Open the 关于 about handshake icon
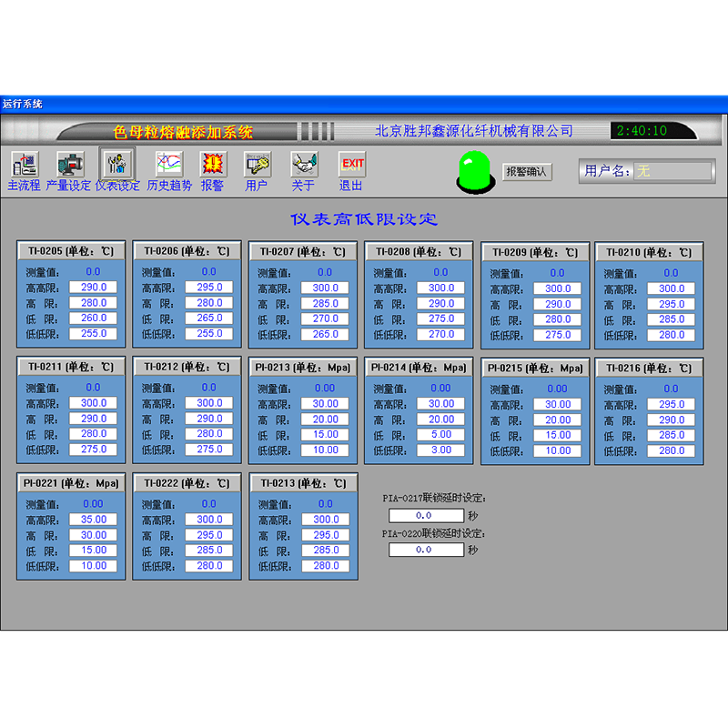 [x=303, y=164]
